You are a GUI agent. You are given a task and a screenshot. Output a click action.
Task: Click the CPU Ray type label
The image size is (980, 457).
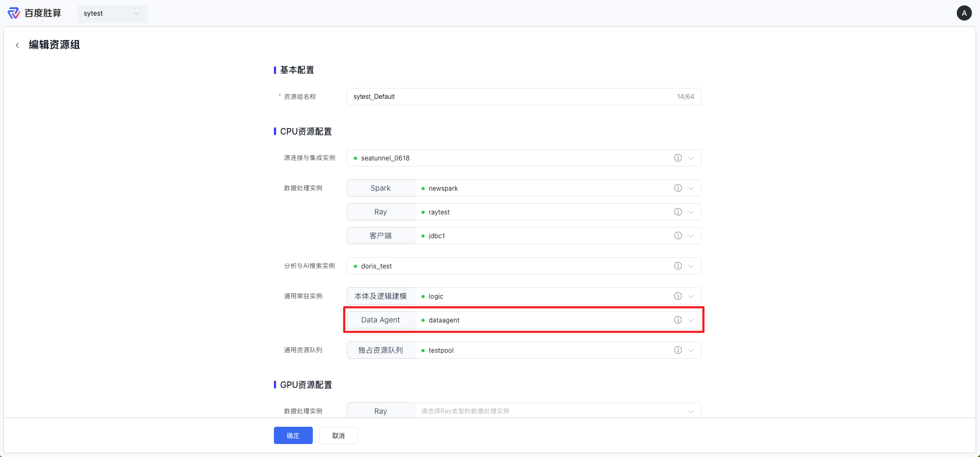click(380, 212)
